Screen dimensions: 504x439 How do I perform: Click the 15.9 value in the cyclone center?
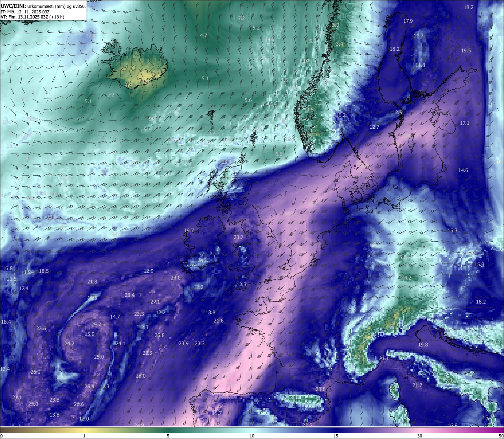(x=89, y=334)
